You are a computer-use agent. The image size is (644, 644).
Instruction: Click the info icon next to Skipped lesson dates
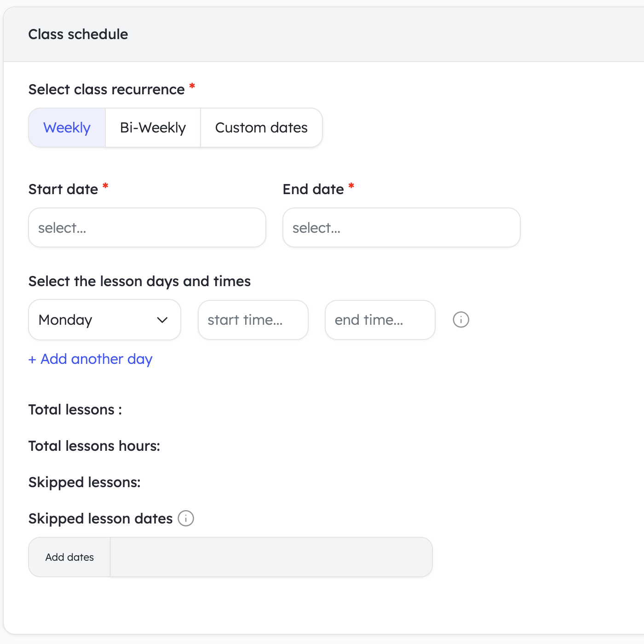point(186,518)
